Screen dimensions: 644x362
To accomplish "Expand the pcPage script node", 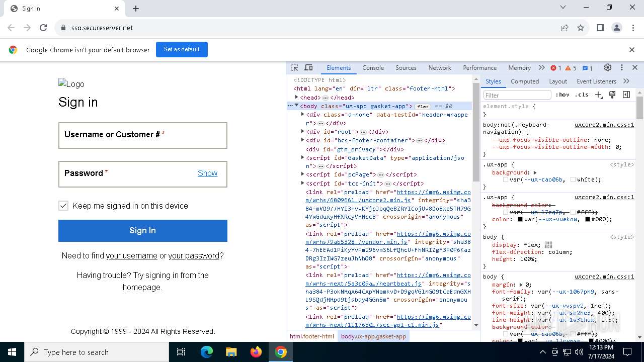I will [302, 174].
